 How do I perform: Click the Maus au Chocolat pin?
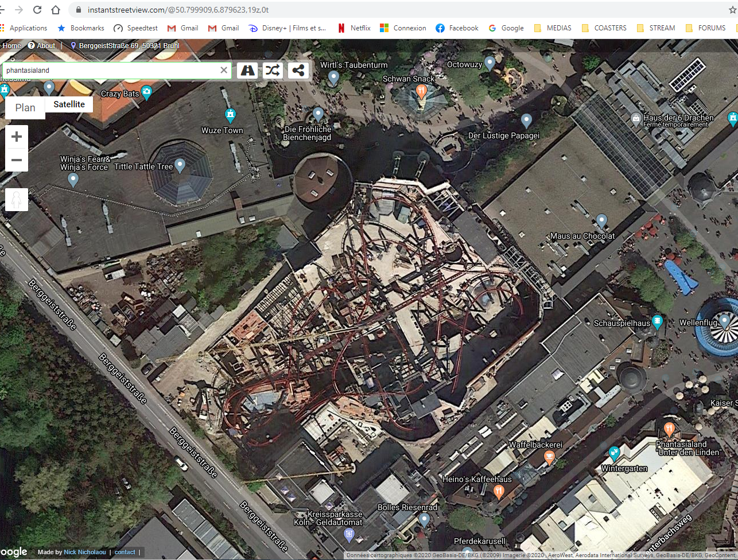coord(601,221)
